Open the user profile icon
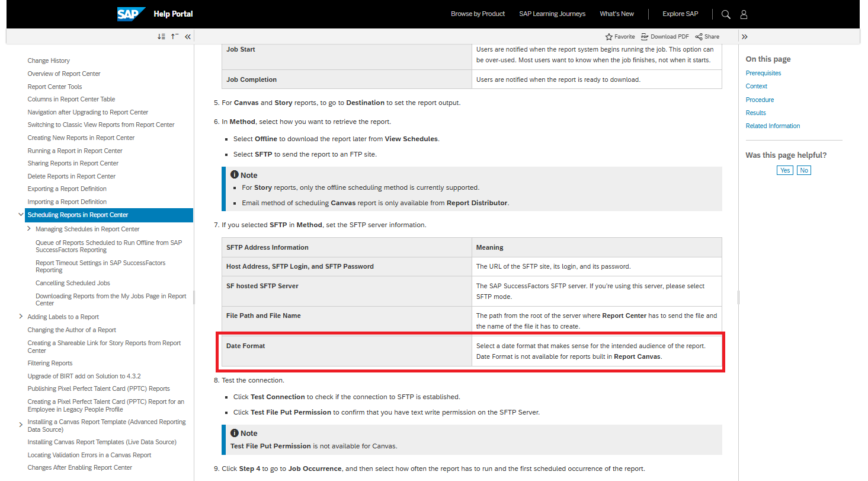868x481 pixels. pyautogui.click(x=744, y=14)
